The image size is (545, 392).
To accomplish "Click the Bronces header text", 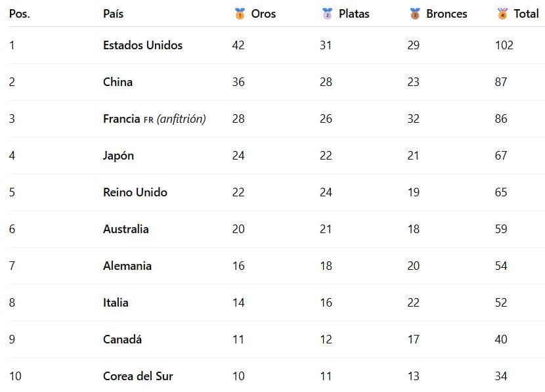I will (447, 14).
